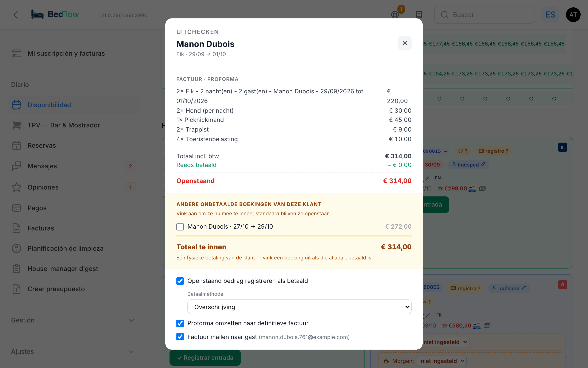Click the Mensajes speech bubble icon
Image resolution: width=588 pixels, height=368 pixels.
(17, 166)
